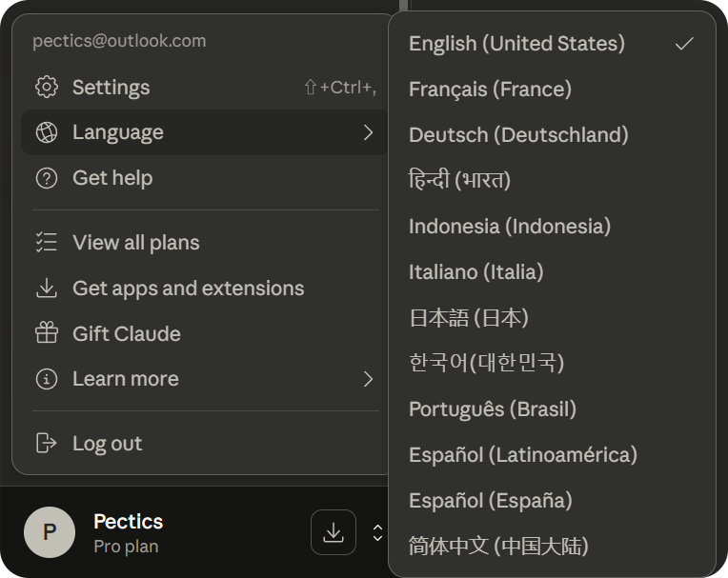Choose Español (Latinoamérica) language entry
This screenshot has width=728, height=578.
[x=522, y=455]
